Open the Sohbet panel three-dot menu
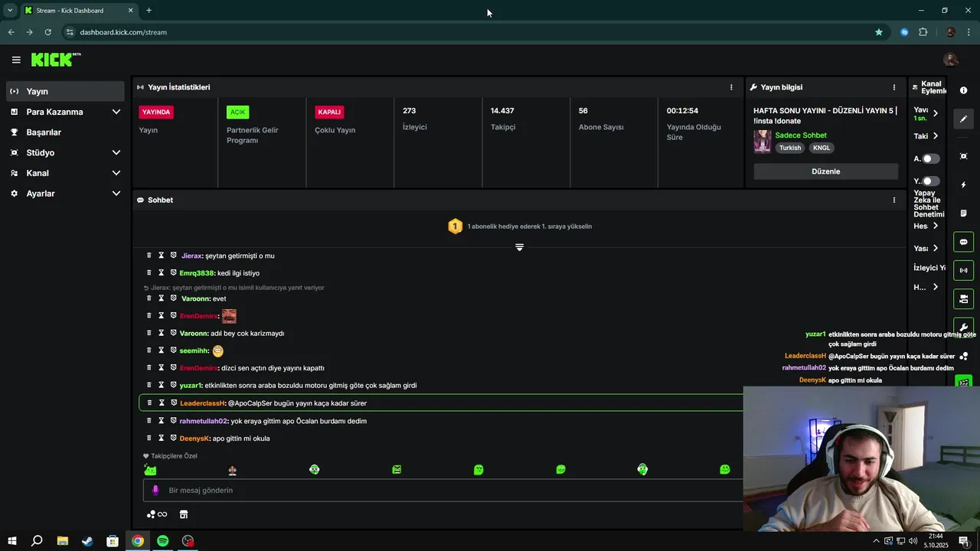This screenshot has width=980, height=551. tap(894, 201)
